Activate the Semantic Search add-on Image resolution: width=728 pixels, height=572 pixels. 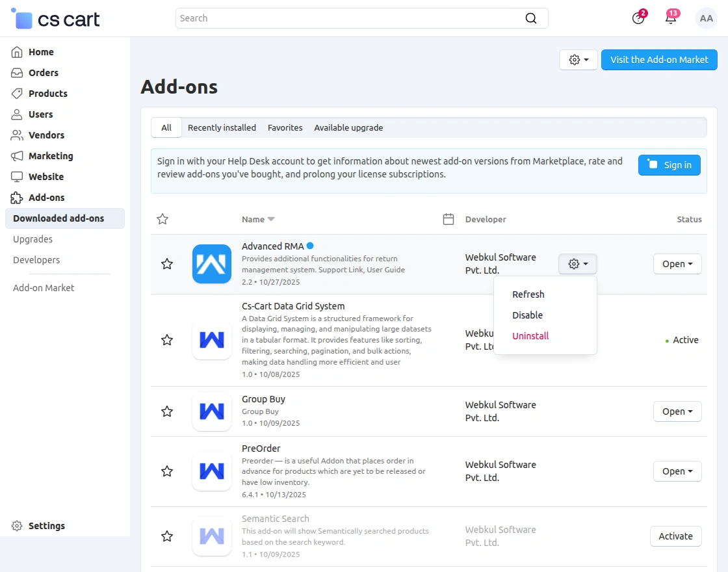click(x=675, y=536)
